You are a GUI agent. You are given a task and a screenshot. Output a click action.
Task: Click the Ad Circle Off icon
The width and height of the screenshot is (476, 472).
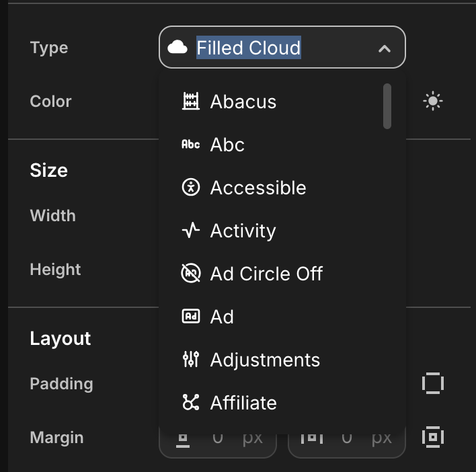click(x=191, y=273)
